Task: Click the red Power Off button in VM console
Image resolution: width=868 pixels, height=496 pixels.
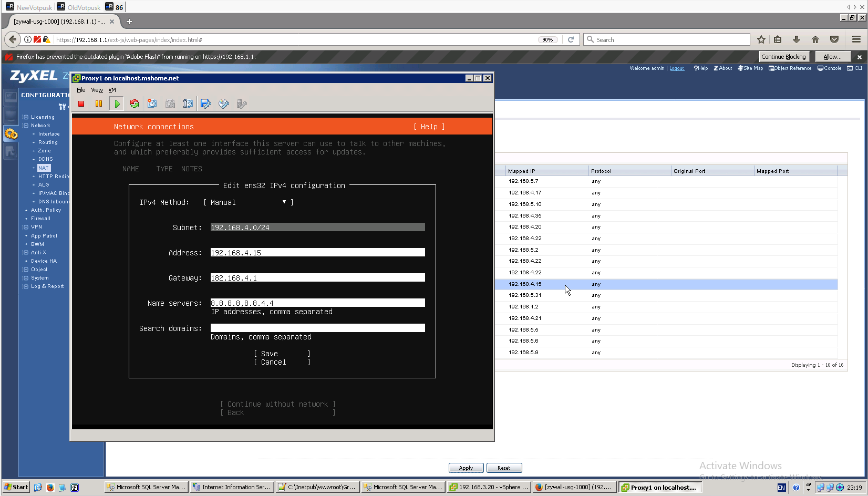Action: pyautogui.click(x=81, y=104)
